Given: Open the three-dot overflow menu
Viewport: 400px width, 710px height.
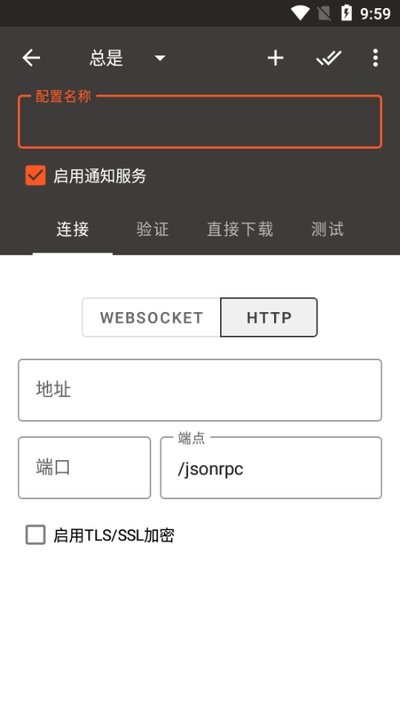Looking at the screenshot, I should point(375,58).
